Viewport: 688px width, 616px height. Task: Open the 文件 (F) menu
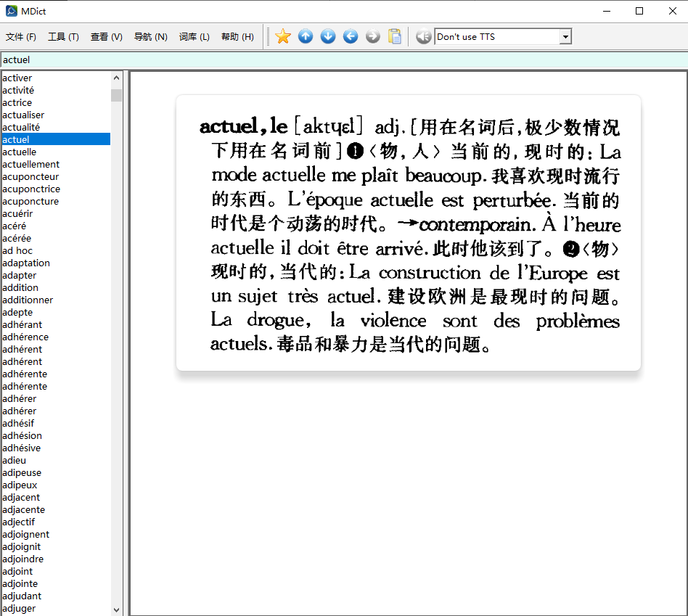[x=21, y=37]
